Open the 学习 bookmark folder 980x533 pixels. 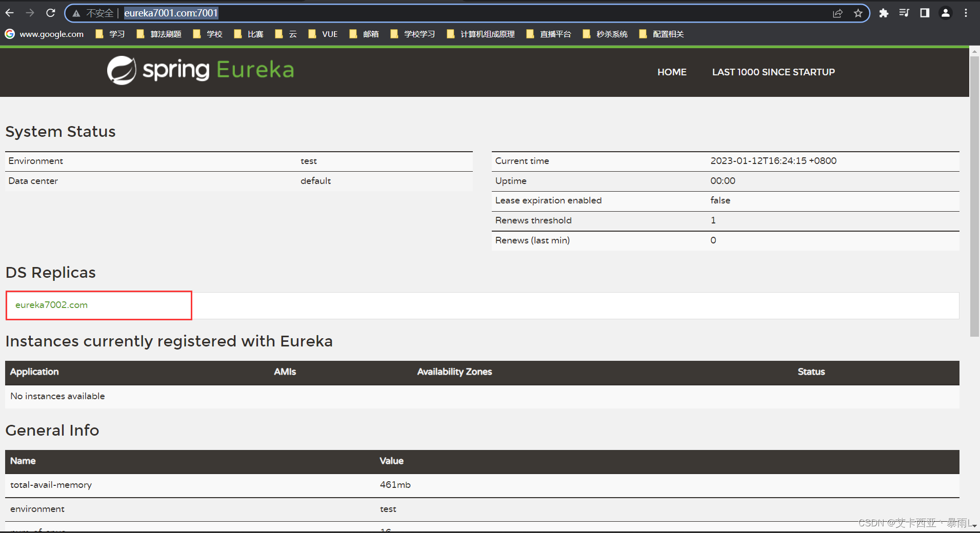coord(110,34)
